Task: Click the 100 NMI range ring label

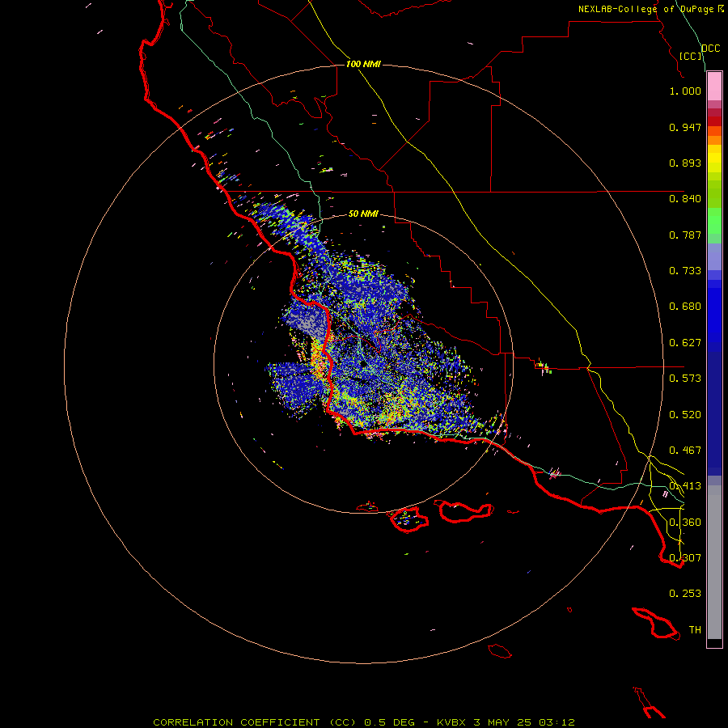Action: click(x=363, y=64)
